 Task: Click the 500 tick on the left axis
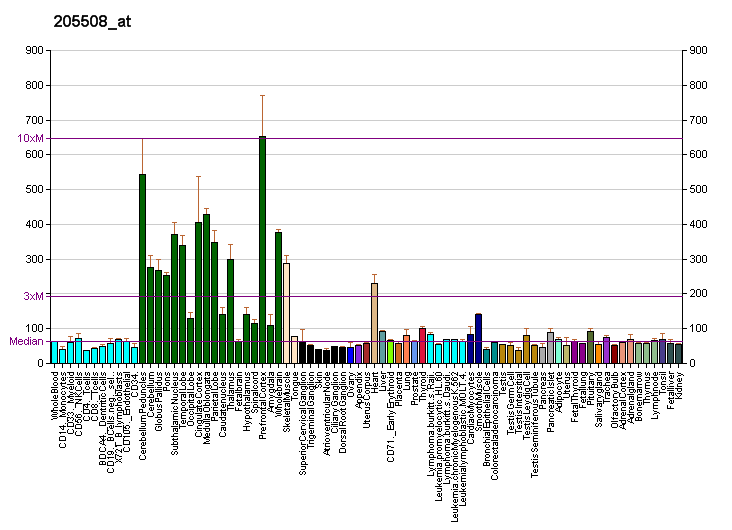tap(34, 190)
